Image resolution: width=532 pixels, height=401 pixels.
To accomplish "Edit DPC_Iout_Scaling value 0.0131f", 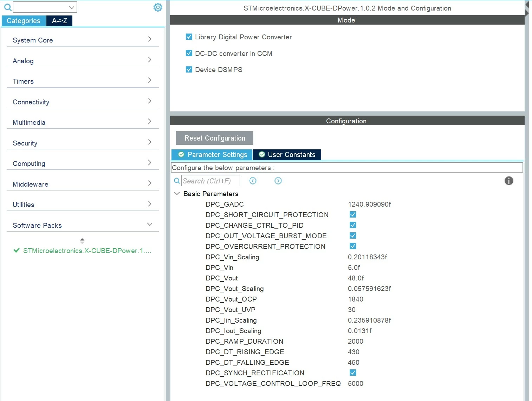I will pos(360,331).
